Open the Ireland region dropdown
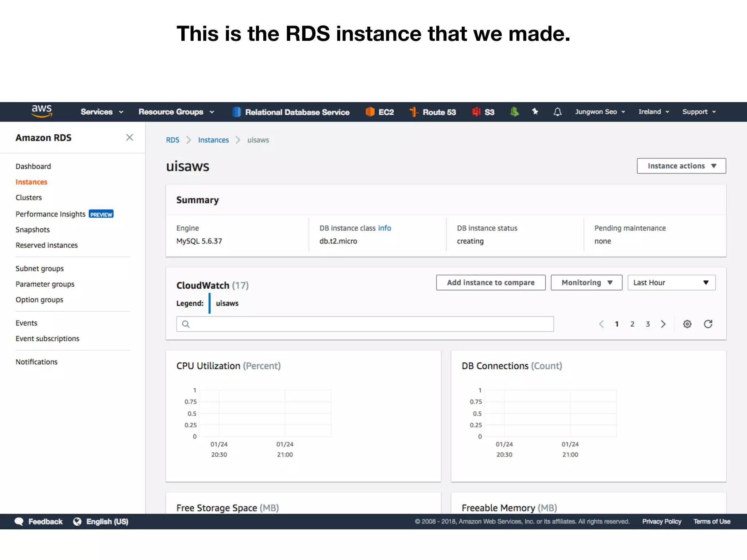Viewport: 747px width, 560px height. click(654, 112)
